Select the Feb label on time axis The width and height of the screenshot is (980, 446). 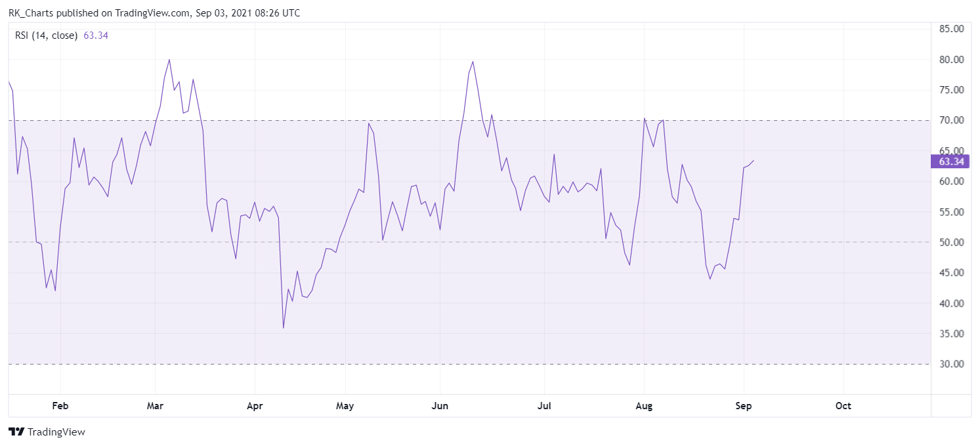(x=60, y=406)
